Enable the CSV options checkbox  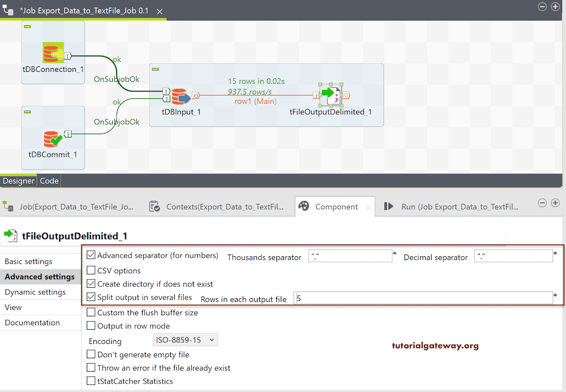point(92,271)
